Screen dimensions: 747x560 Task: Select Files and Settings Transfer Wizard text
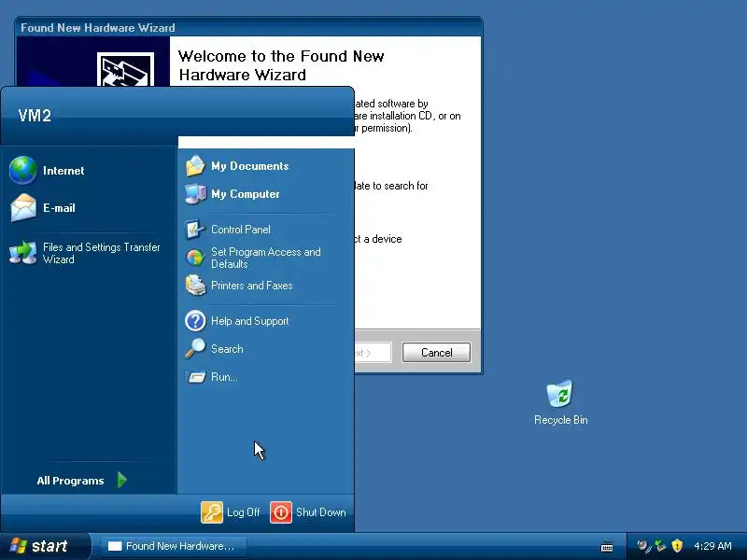coord(102,253)
